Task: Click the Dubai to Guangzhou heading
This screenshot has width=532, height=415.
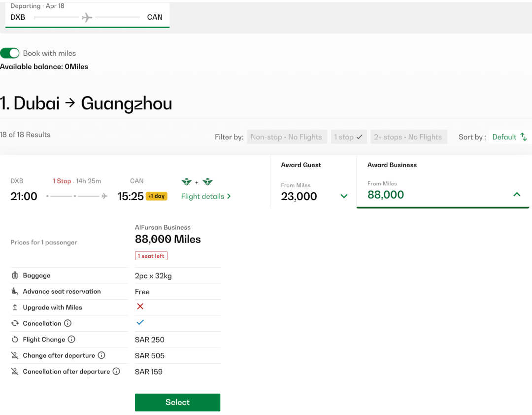Action: pos(86,103)
